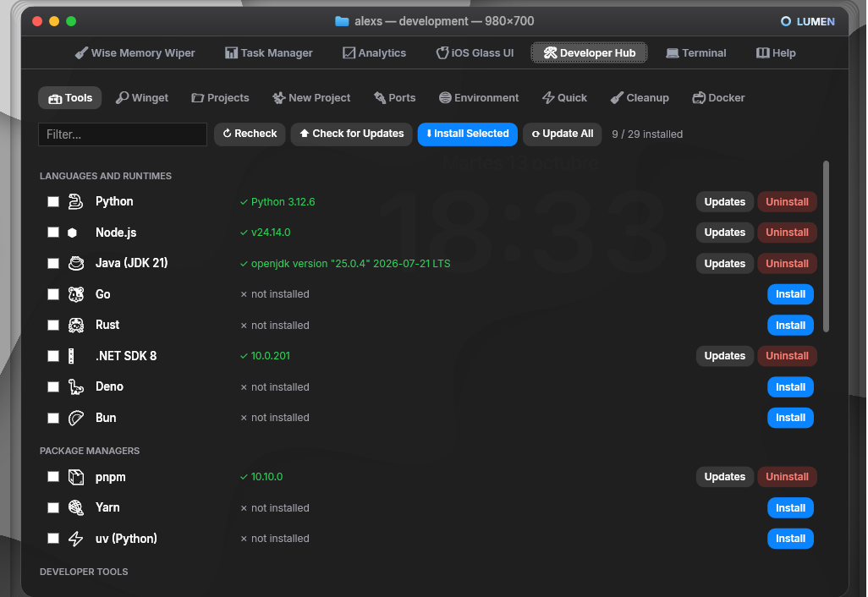Screen dimensions: 868x597
Task: Click the Update All button
Action: click(563, 134)
